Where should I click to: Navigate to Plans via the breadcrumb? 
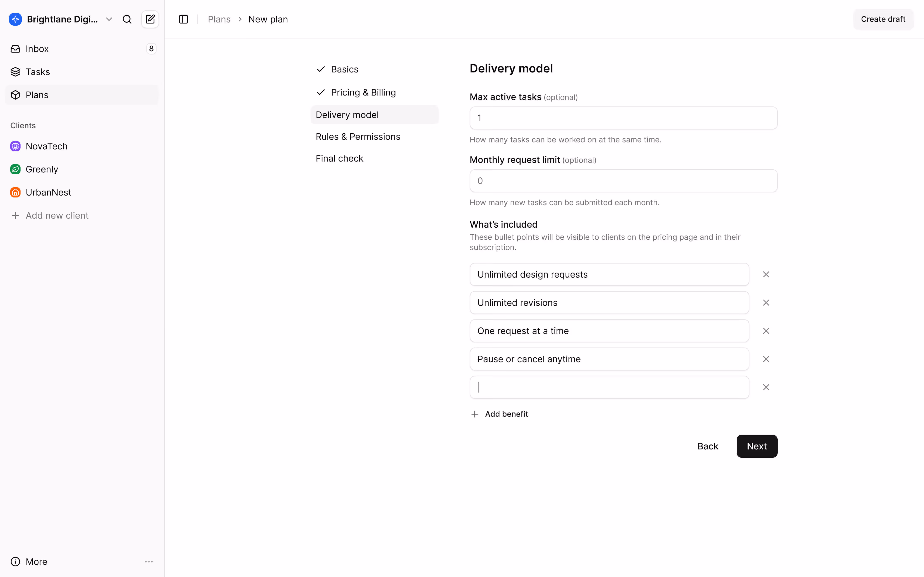(x=219, y=19)
